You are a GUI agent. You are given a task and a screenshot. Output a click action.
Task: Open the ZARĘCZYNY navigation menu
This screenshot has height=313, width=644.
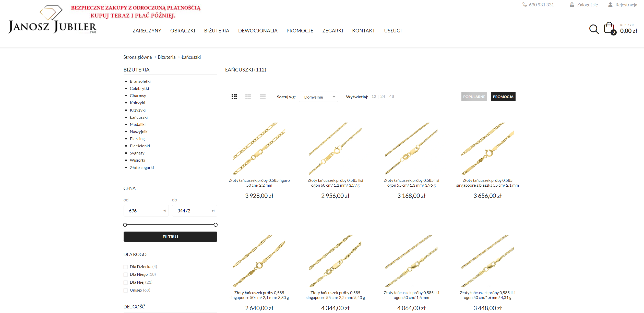tap(147, 31)
